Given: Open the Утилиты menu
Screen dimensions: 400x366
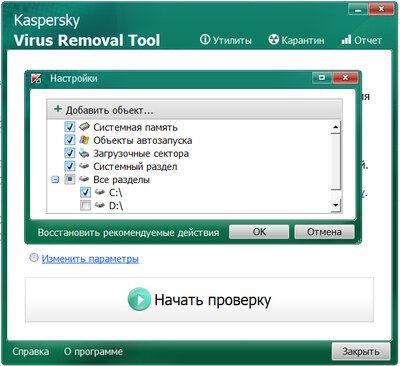Looking at the screenshot, I should (x=226, y=40).
